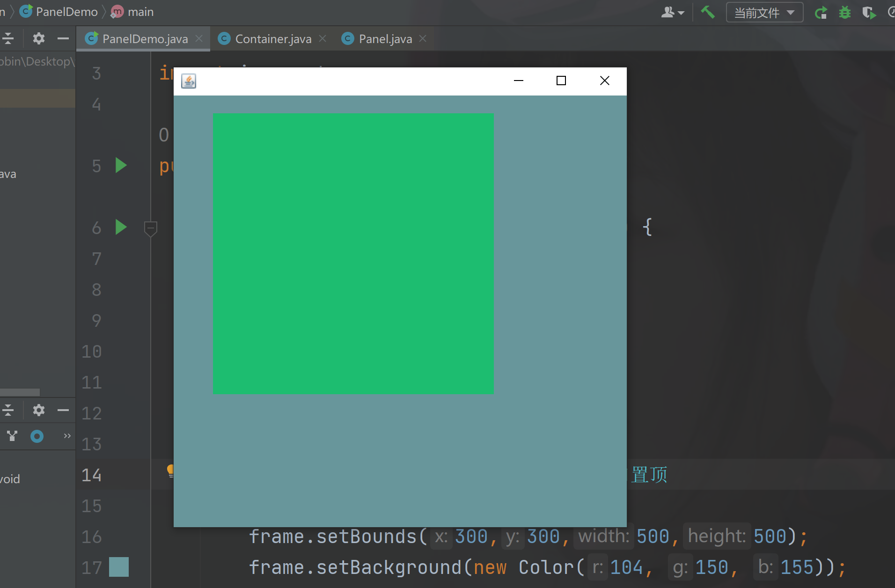
Task: Click the lower panel collapse all icon
Action: (8, 411)
